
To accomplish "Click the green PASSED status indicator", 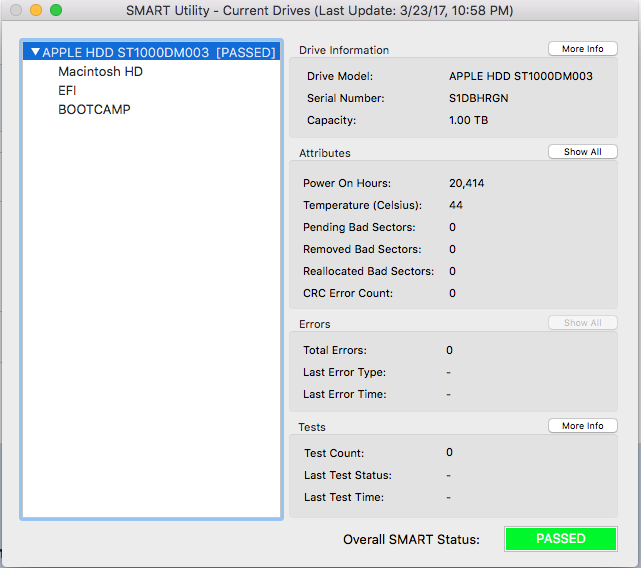I will click(561, 539).
